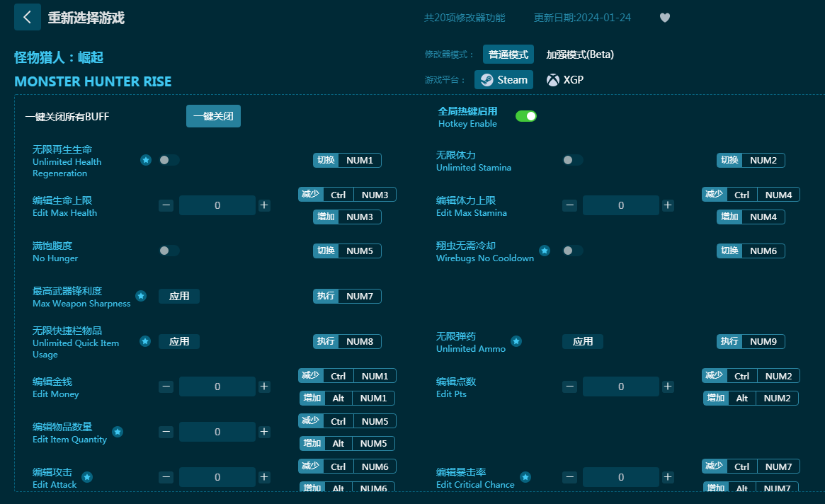Image resolution: width=825 pixels, height=504 pixels.
Task: Click NUM9 execute hotkey for Unlimited Ammo
Action: coord(751,341)
